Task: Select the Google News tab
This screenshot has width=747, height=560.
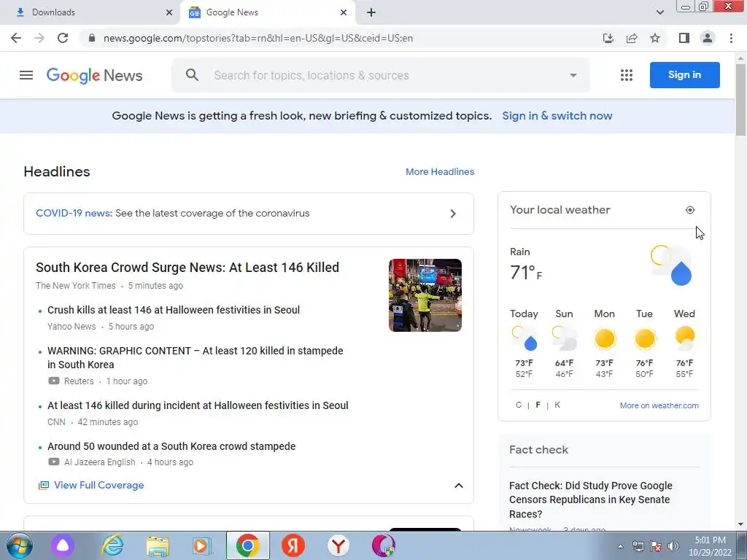Action: (x=267, y=12)
